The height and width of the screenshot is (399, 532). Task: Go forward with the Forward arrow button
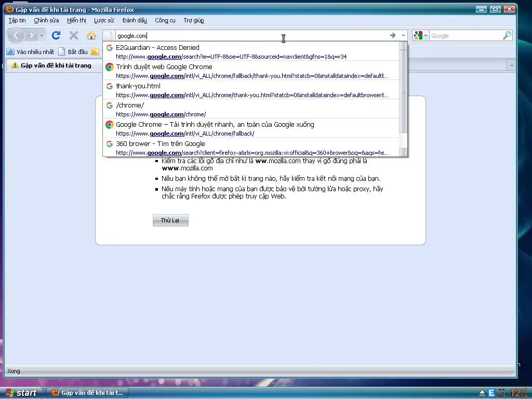pos(31,35)
